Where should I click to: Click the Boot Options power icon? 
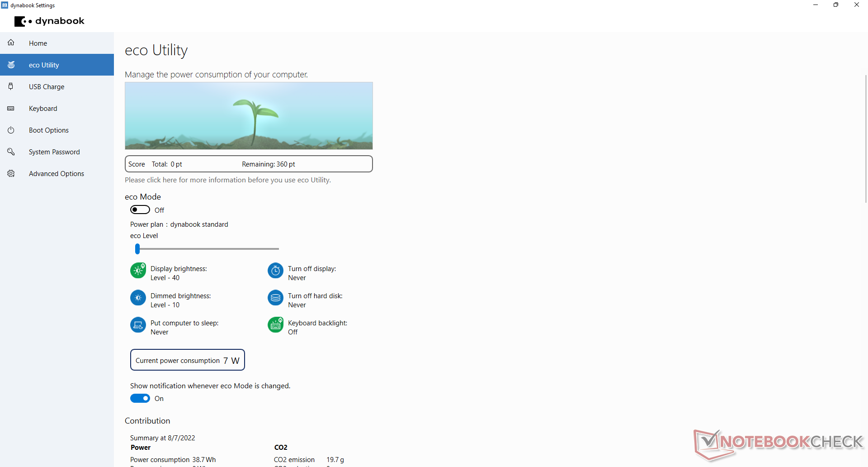[x=11, y=130]
